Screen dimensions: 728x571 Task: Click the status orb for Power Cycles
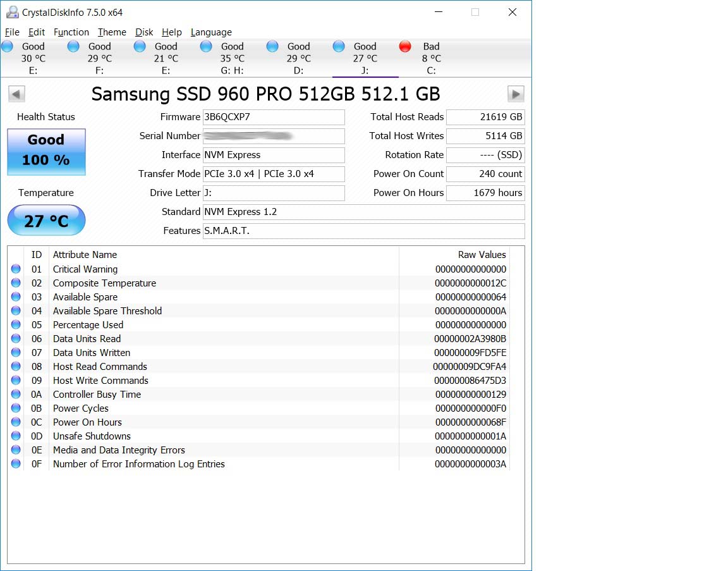pyautogui.click(x=16, y=408)
